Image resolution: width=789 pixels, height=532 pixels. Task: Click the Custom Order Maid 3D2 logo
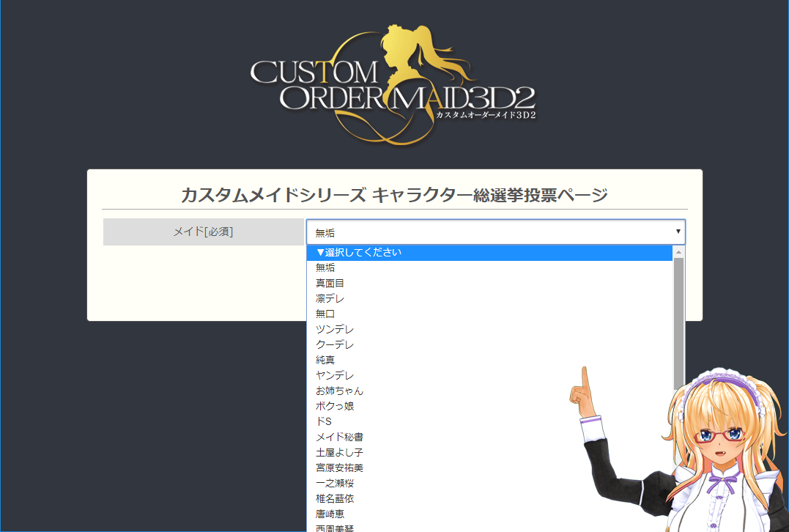click(x=393, y=86)
